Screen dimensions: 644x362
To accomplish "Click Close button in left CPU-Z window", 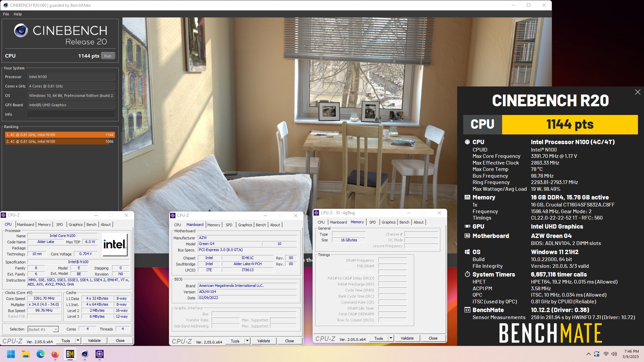I will (x=120, y=341).
